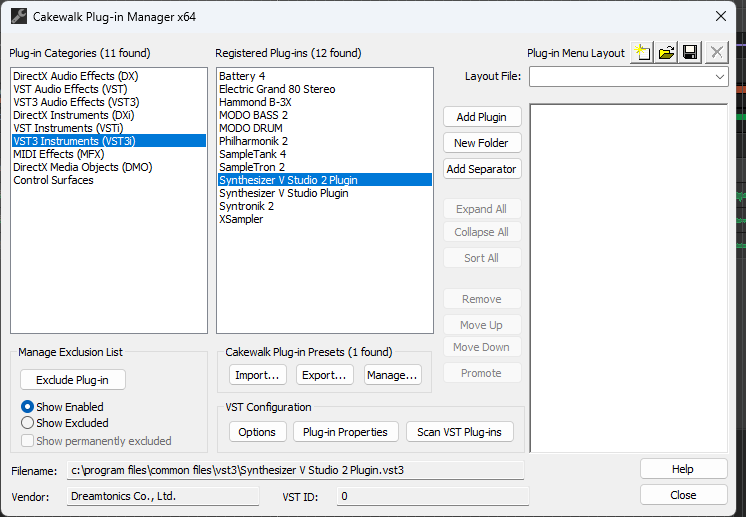The width and height of the screenshot is (746, 517).
Task: Click the Import presets button
Action: point(257,375)
